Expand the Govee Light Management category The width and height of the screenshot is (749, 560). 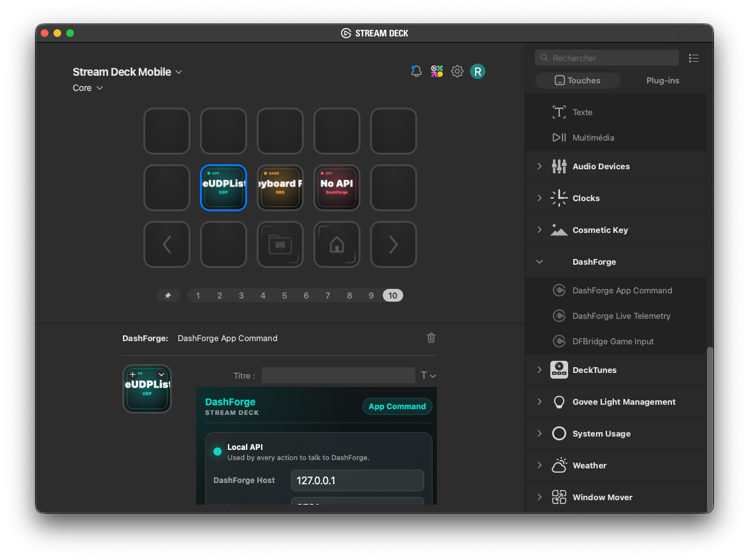point(539,402)
